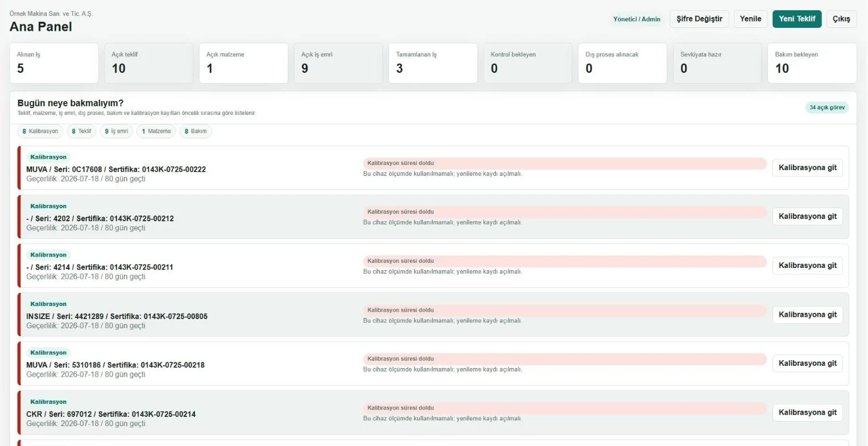The width and height of the screenshot is (868, 446).
Task: Filter tasks by the Kalibrasyon chip
Action: coord(40,131)
